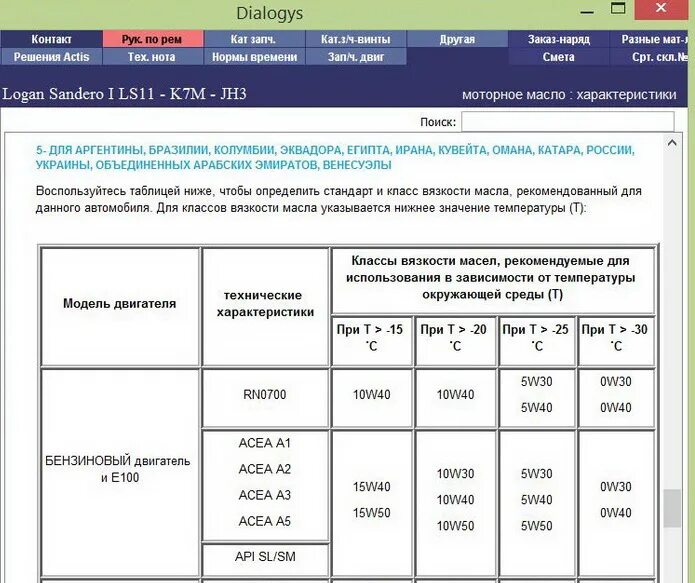Open the Смета tab
The height and width of the screenshot is (583, 695).
[x=558, y=57]
